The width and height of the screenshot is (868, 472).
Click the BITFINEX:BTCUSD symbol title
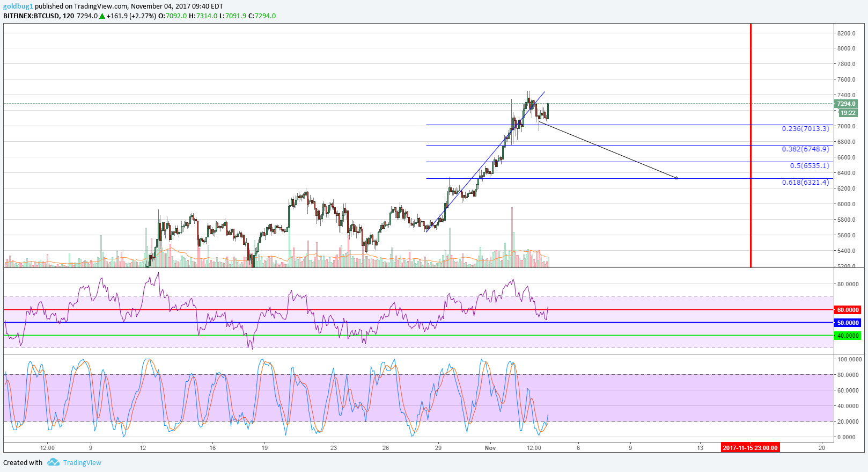(31, 16)
